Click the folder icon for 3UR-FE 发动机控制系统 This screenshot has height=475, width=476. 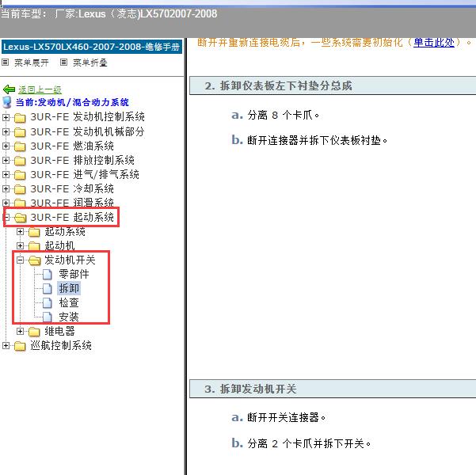coord(20,117)
